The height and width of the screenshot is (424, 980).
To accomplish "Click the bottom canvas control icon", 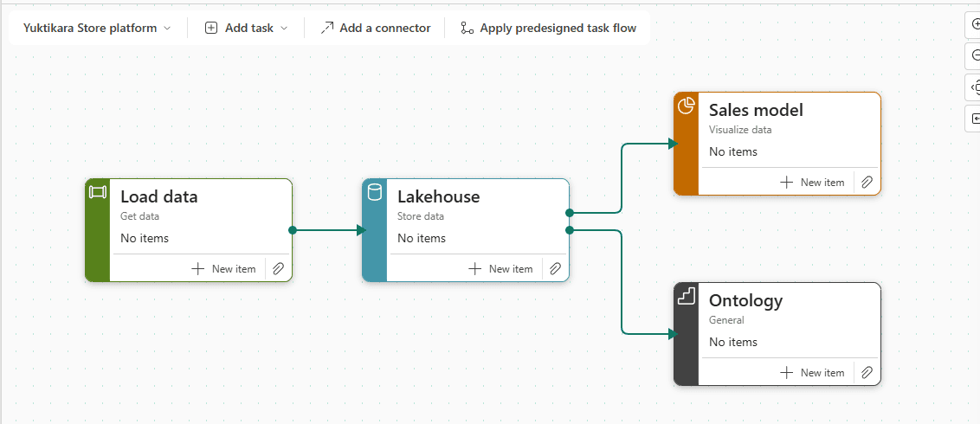I will click(975, 118).
